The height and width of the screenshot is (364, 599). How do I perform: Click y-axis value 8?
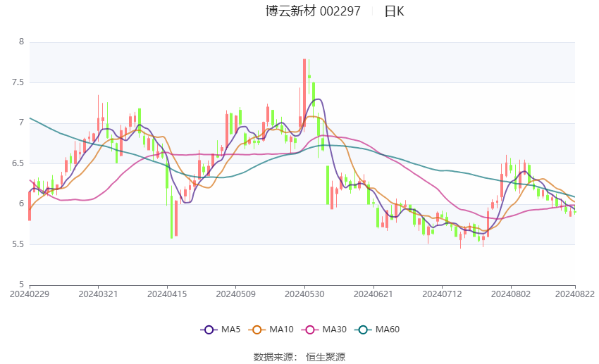(x=21, y=42)
